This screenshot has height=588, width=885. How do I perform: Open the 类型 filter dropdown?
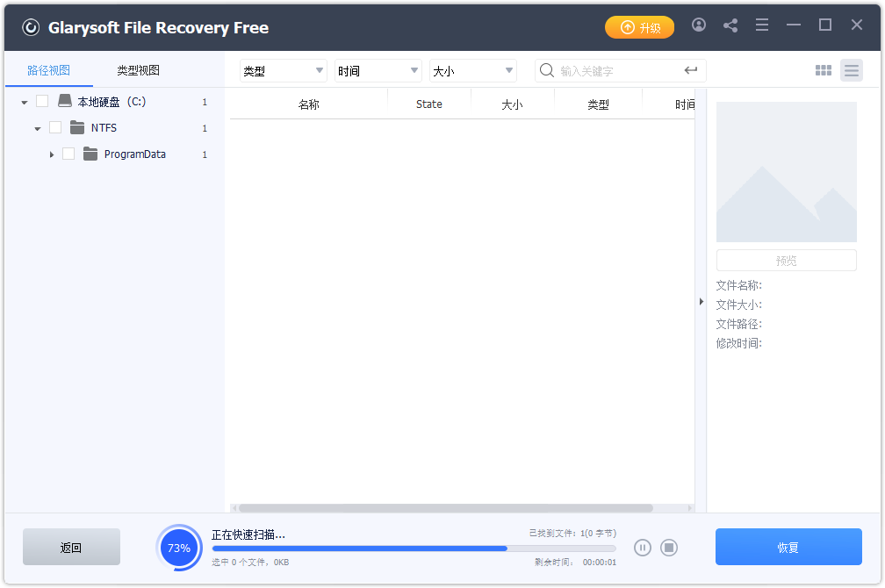click(282, 70)
